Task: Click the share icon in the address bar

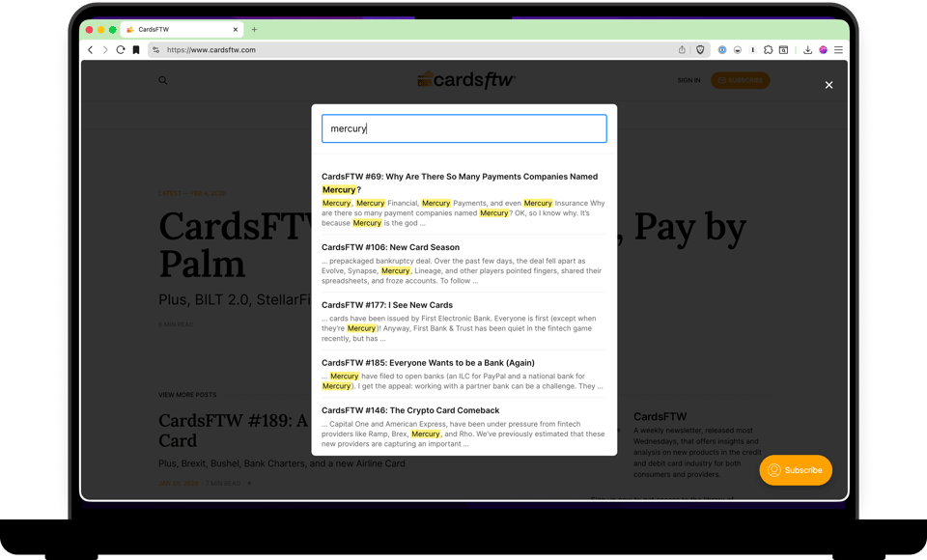Action: [682, 50]
